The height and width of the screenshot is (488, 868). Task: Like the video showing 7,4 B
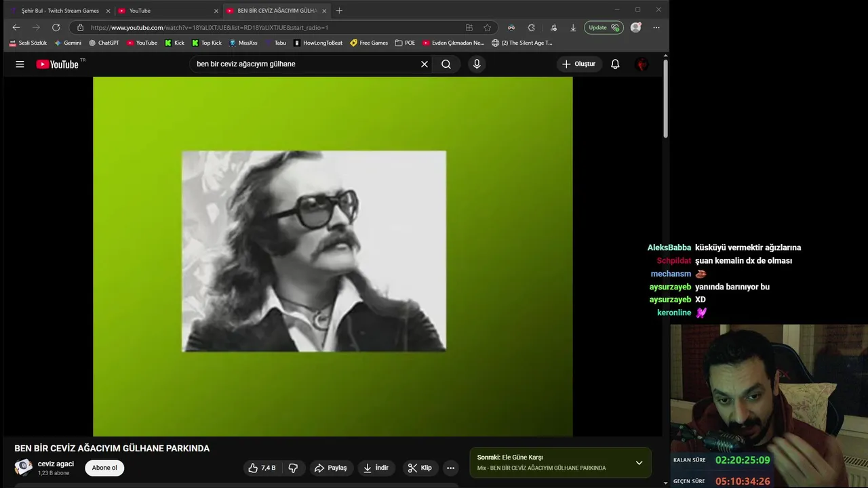[x=262, y=468]
